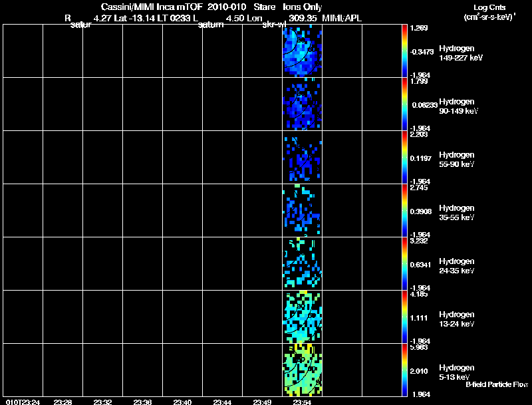
Task: Click the color scale midpoint value '1.111'
Action: click(x=419, y=318)
